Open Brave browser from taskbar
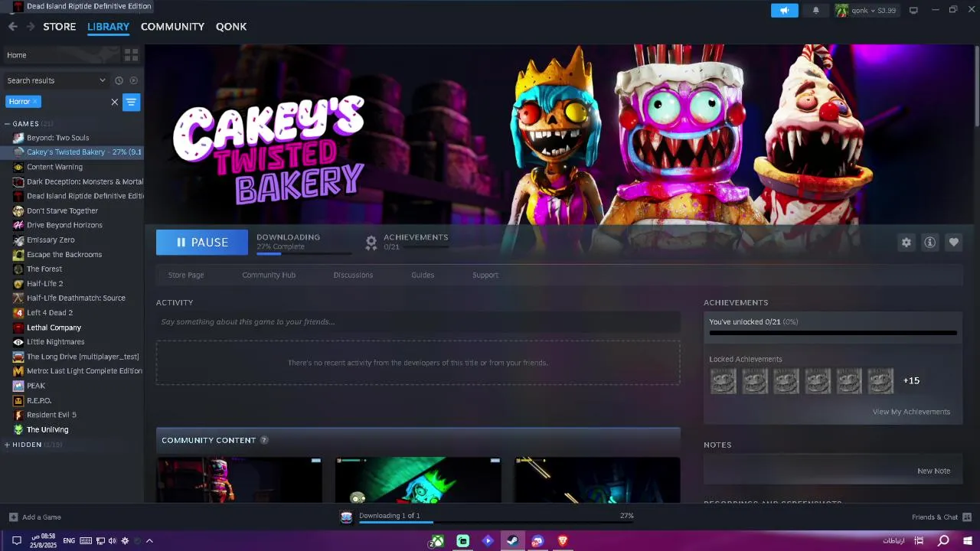The width and height of the screenshot is (980, 551). (x=563, y=541)
